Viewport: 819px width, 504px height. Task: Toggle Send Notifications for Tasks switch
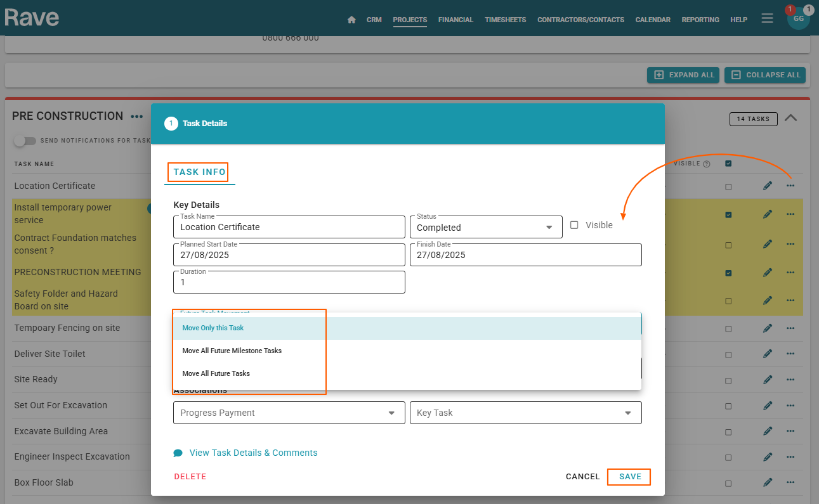pos(25,141)
